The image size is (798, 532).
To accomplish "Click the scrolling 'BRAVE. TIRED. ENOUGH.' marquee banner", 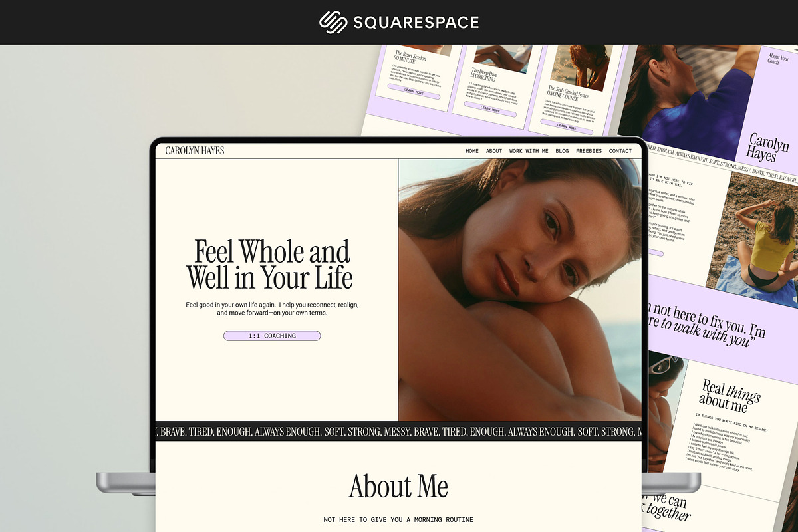I will click(398, 431).
